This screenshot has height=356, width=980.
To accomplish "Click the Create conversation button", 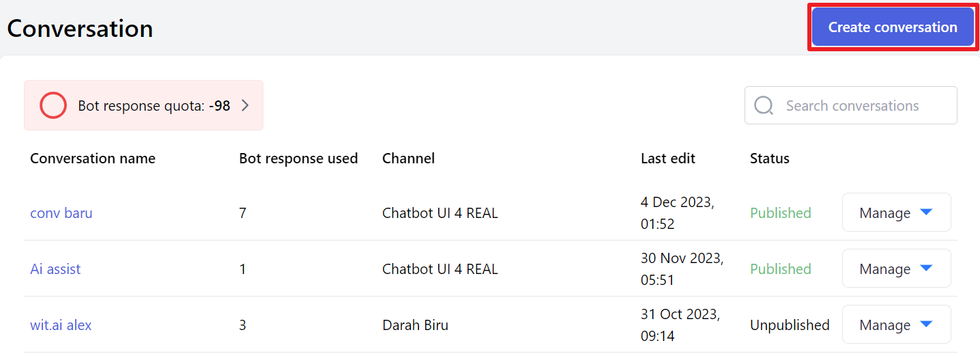I will (x=893, y=27).
